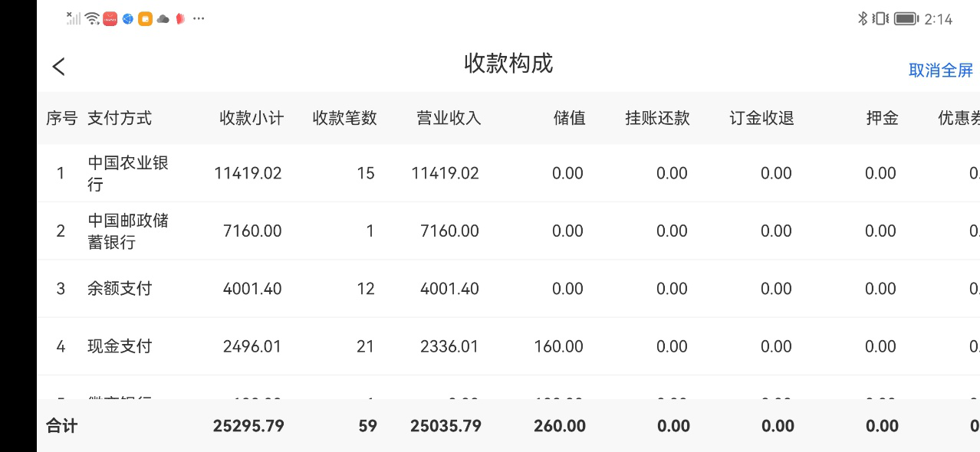Tap the 挂账还款 column header
Image resolution: width=980 pixels, height=452 pixels.
(x=657, y=118)
